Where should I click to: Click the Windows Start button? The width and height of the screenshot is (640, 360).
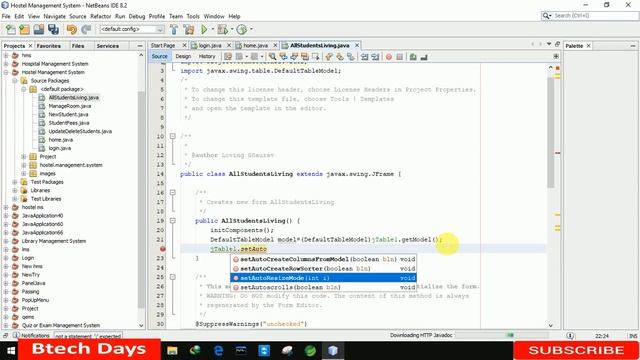10,350
